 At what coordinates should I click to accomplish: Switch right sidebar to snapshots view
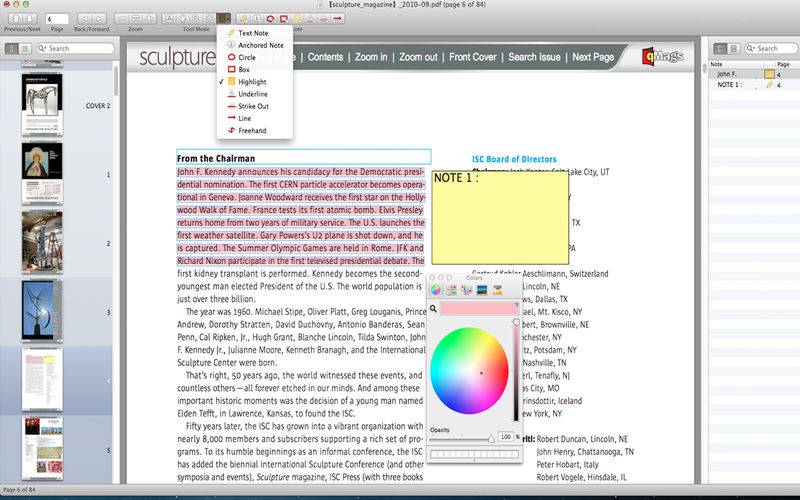pyautogui.click(x=734, y=48)
